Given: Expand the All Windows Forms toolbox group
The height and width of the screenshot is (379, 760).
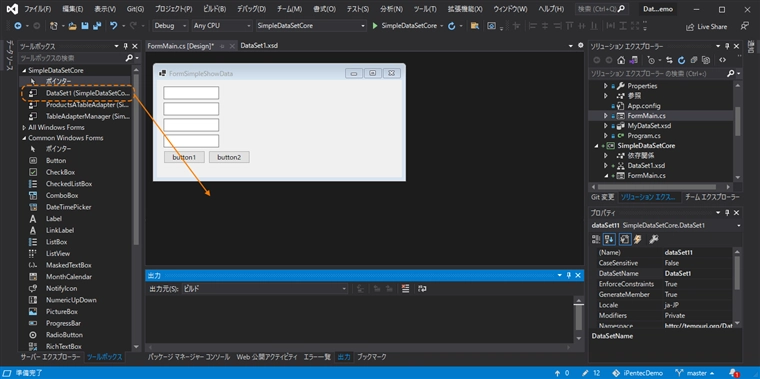Looking at the screenshot, I should tap(24, 127).
